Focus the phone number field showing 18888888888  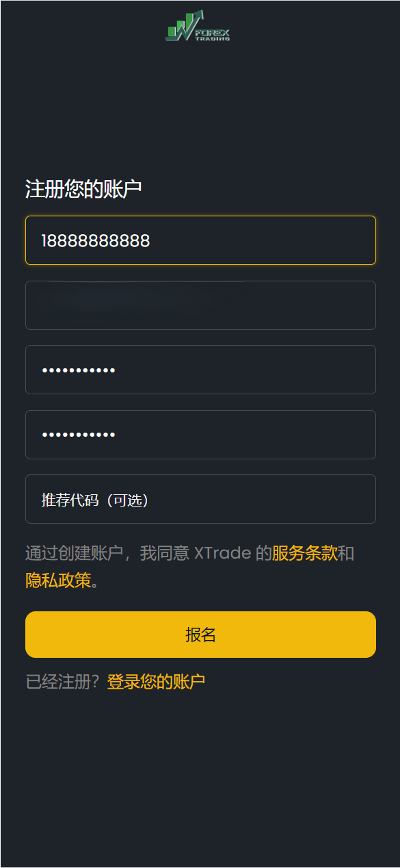(x=200, y=240)
